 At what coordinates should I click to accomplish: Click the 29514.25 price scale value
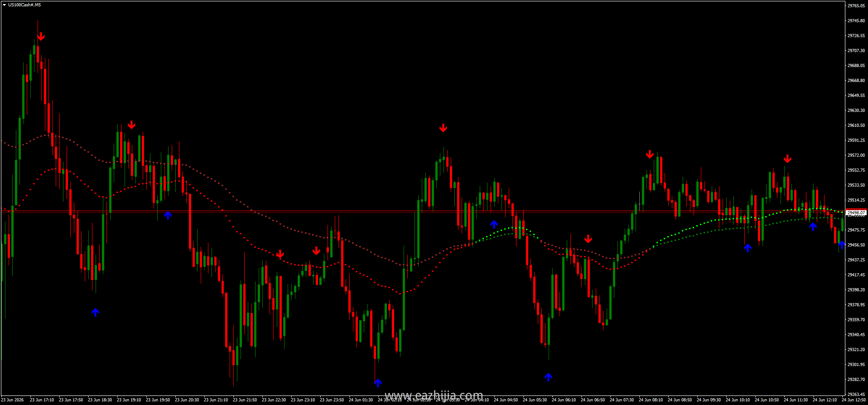click(856, 200)
